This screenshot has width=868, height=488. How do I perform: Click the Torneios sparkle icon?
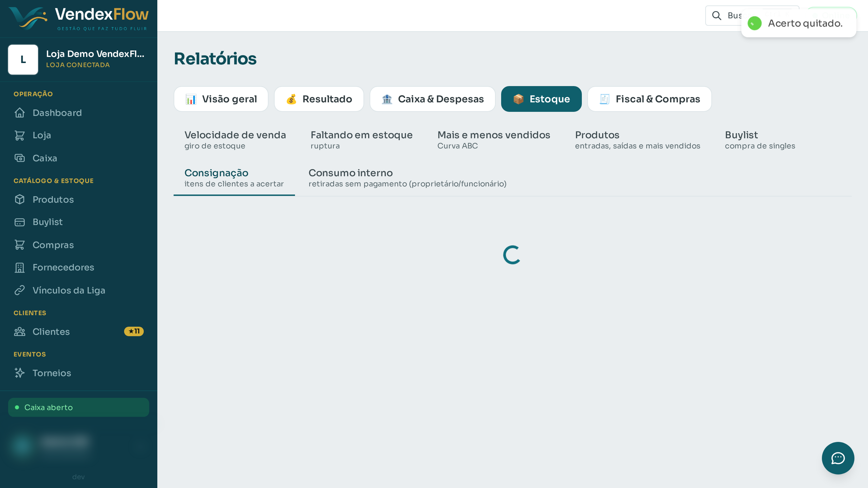(20, 373)
